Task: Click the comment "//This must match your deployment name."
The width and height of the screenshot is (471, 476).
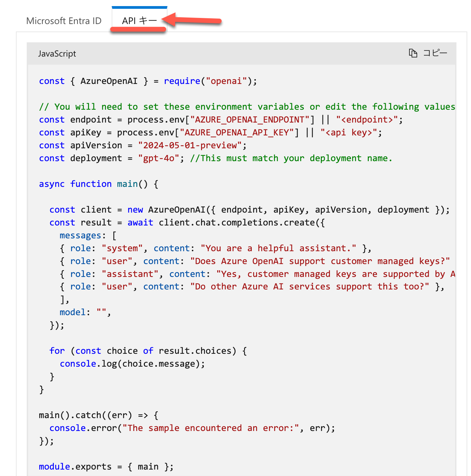Action: pyautogui.click(x=291, y=158)
